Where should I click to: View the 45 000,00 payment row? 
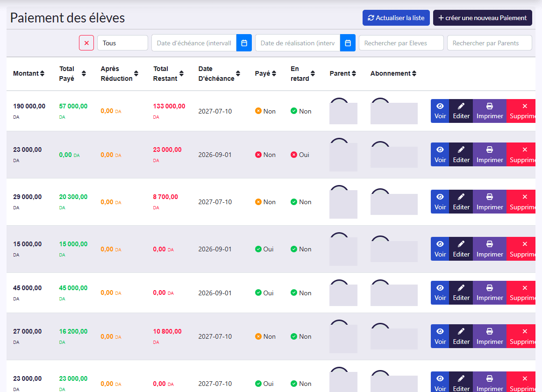(x=440, y=292)
